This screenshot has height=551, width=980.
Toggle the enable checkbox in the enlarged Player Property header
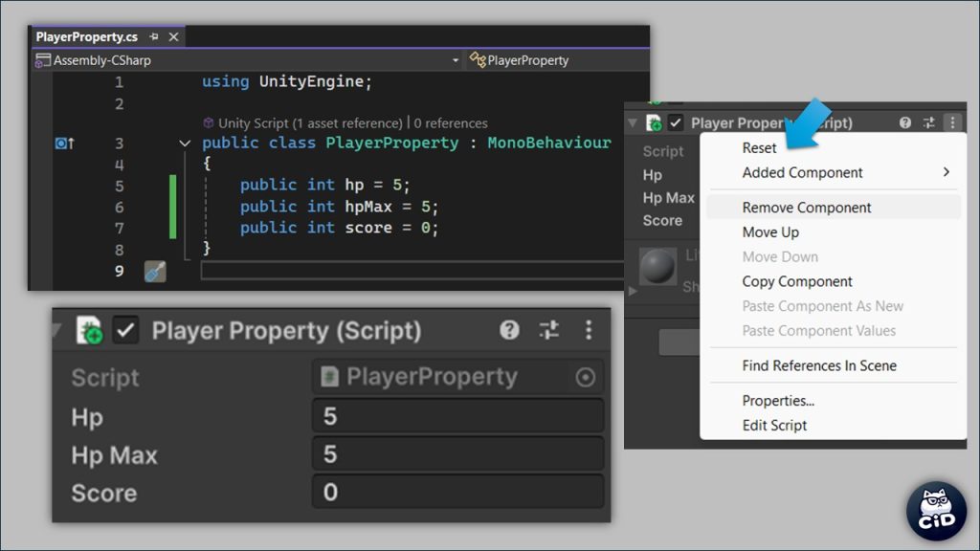coord(126,331)
